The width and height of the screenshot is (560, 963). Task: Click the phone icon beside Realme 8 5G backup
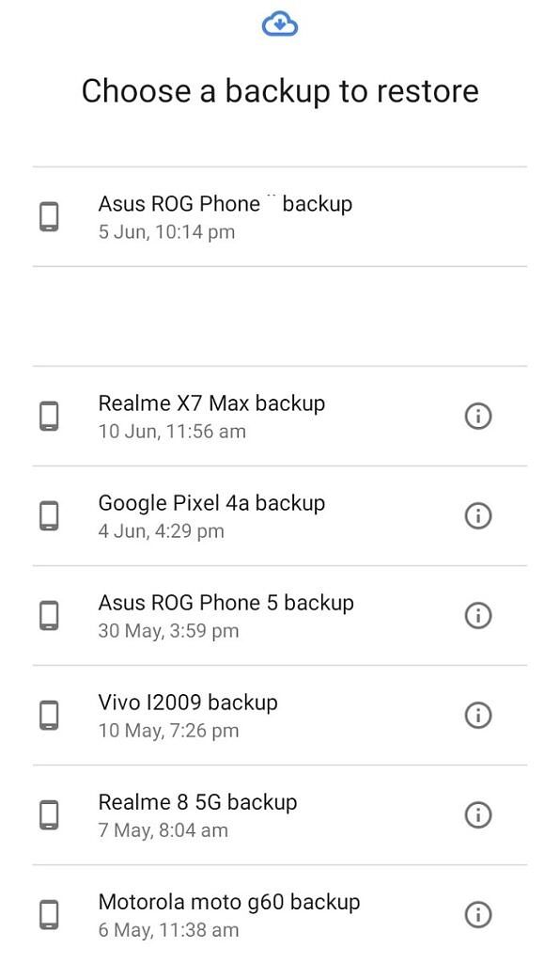coord(48,814)
